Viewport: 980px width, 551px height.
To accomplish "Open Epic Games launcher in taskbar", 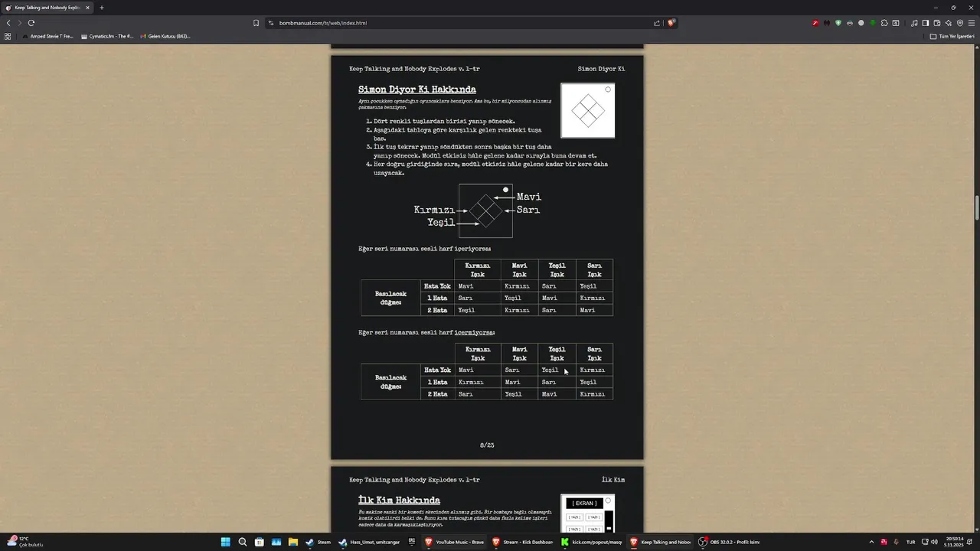I will click(412, 542).
